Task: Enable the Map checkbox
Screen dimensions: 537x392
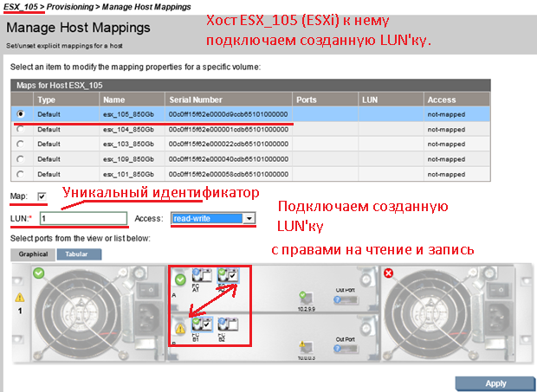Action: point(42,197)
